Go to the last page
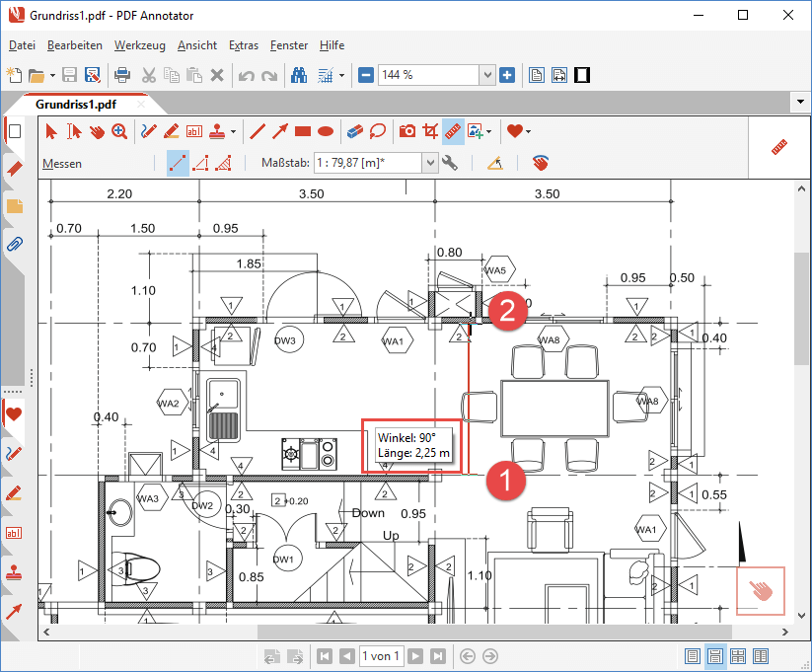The image size is (812, 672). [x=438, y=656]
